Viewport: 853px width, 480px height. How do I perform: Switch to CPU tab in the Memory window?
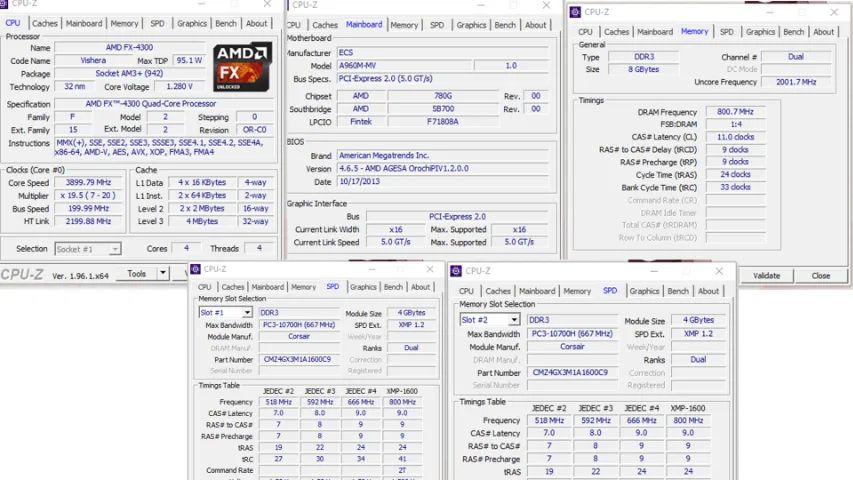(x=585, y=32)
